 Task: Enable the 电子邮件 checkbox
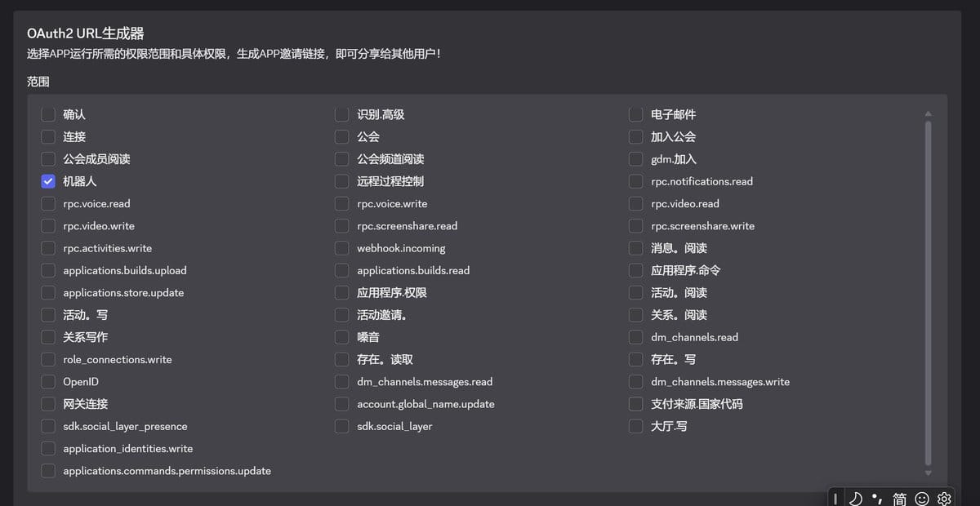636,114
